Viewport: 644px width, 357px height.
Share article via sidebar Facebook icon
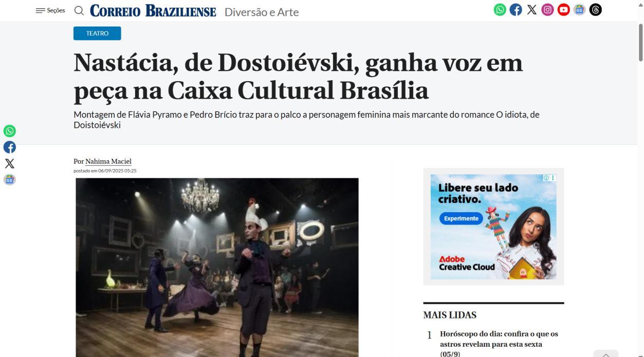point(10,147)
